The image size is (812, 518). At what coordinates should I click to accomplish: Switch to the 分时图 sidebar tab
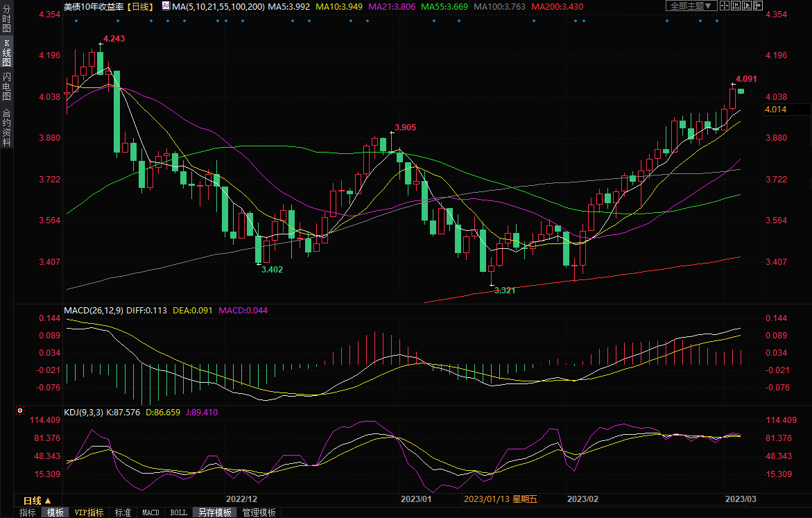coord(7,19)
